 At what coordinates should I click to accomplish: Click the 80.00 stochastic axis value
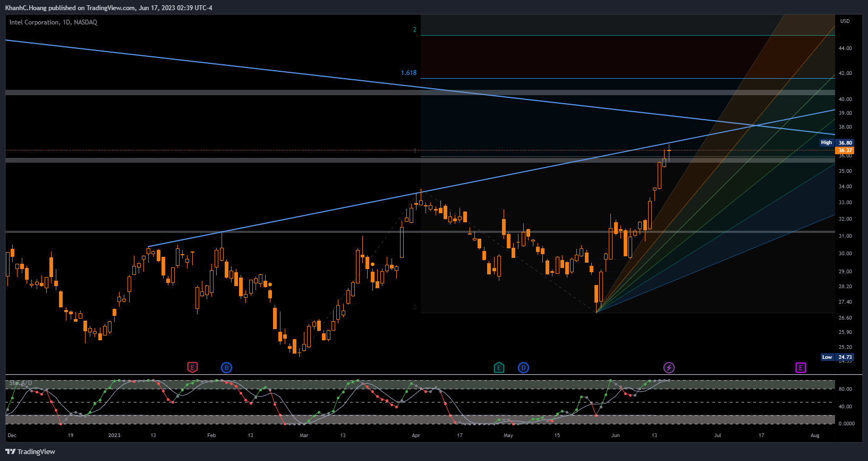[845, 389]
